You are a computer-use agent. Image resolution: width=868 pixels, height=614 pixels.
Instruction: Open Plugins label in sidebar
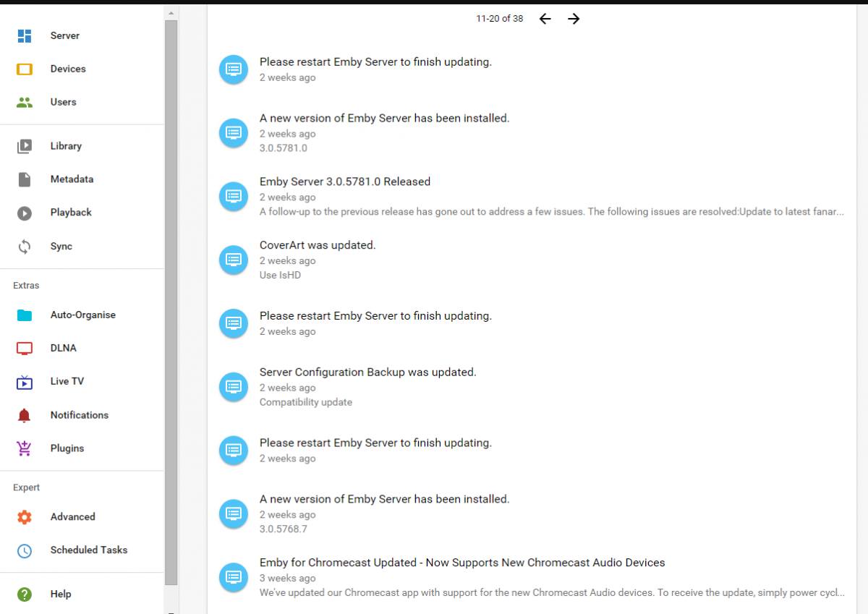pyautogui.click(x=67, y=448)
